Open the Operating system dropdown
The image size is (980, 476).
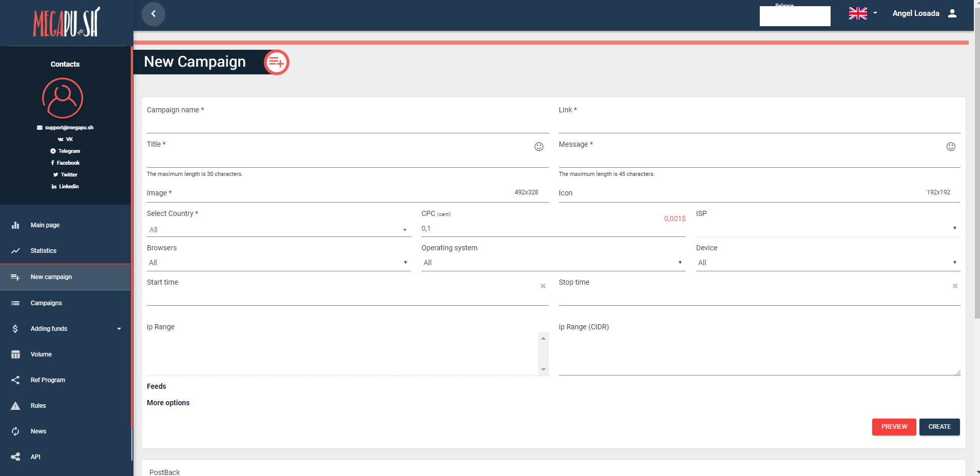coord(553,263)
